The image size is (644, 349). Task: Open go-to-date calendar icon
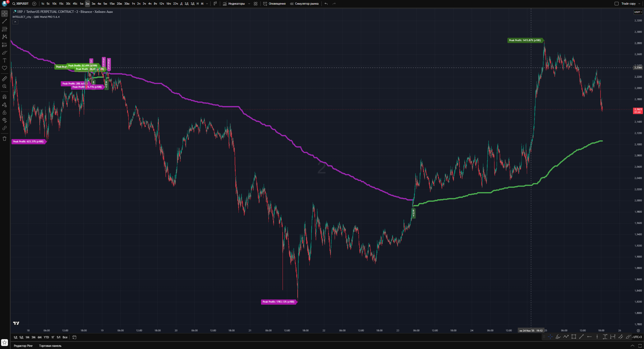pyautogui.click(x=74, y=337)
